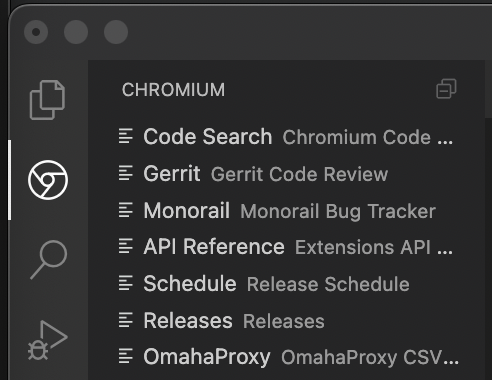Click the window minimize button

coord(76,32)
